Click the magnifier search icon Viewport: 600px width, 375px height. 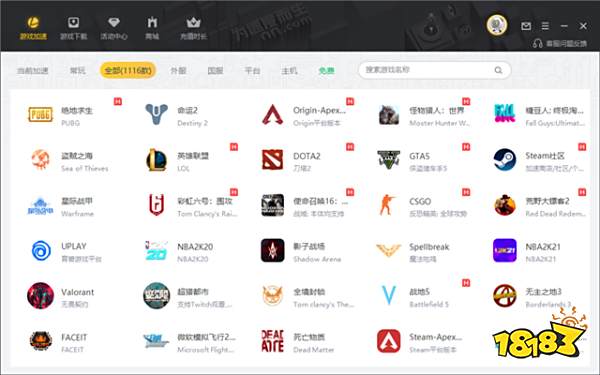tap(498, 70)
